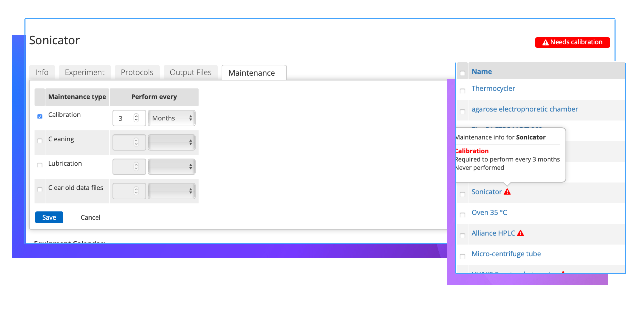Enable the Cleaning maintenance checkbox

pos(40,141)
